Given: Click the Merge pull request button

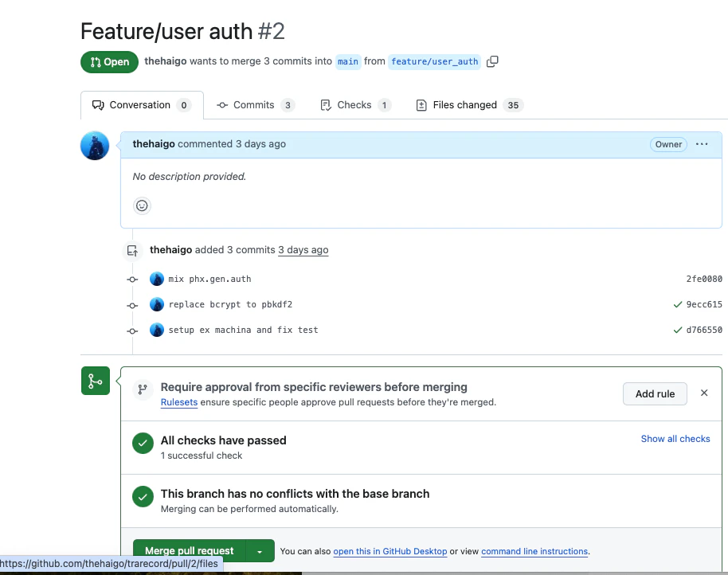Looking at the screenshot, I should point(190,551).
